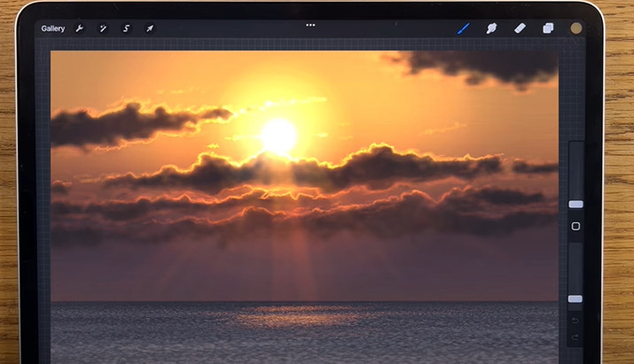Tap the redo arrow in sidebar
The width and height of the screenshot is (634, 364).
(575, 337)
